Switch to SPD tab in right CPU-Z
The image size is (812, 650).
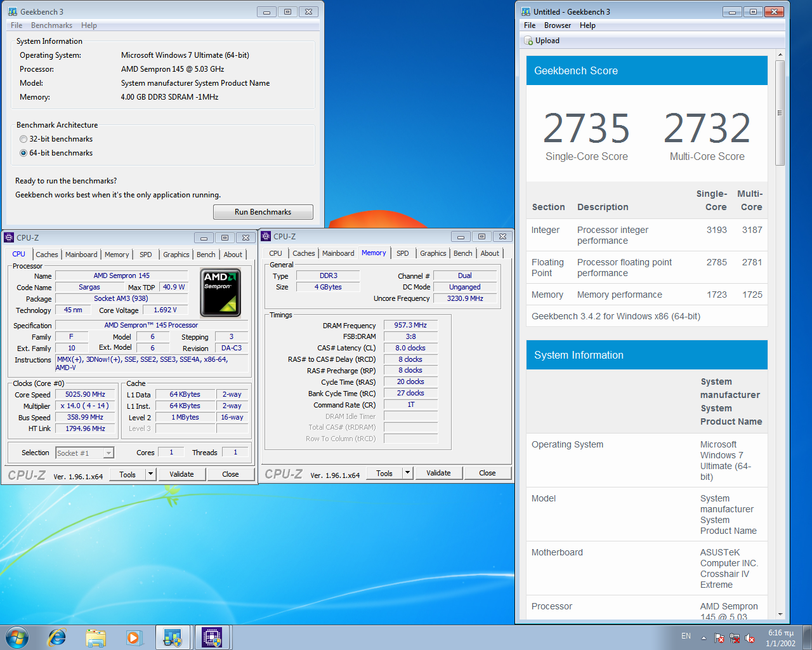(x=403, y=253)
